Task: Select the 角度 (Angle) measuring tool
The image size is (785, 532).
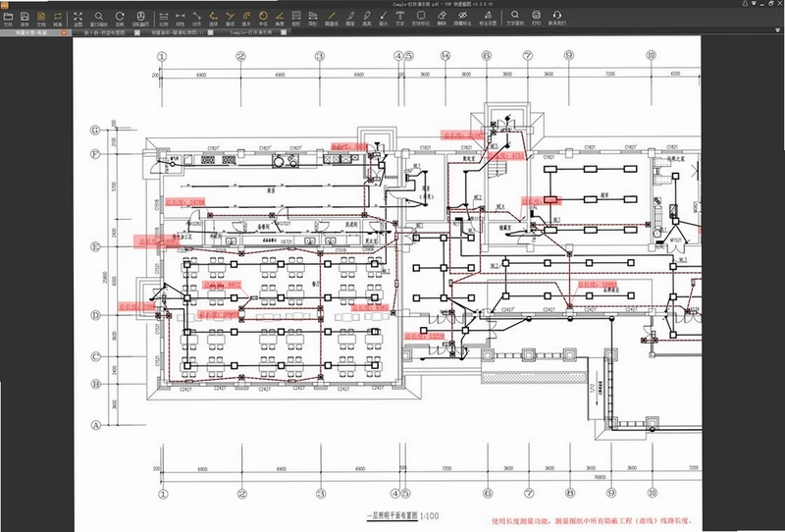Action: point(280,19)
